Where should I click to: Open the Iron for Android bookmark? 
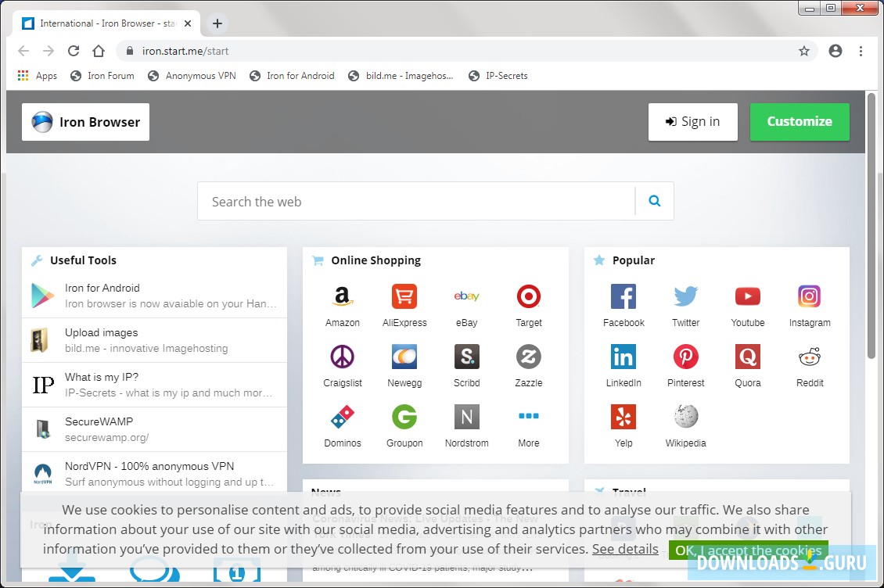click(292, 76)
